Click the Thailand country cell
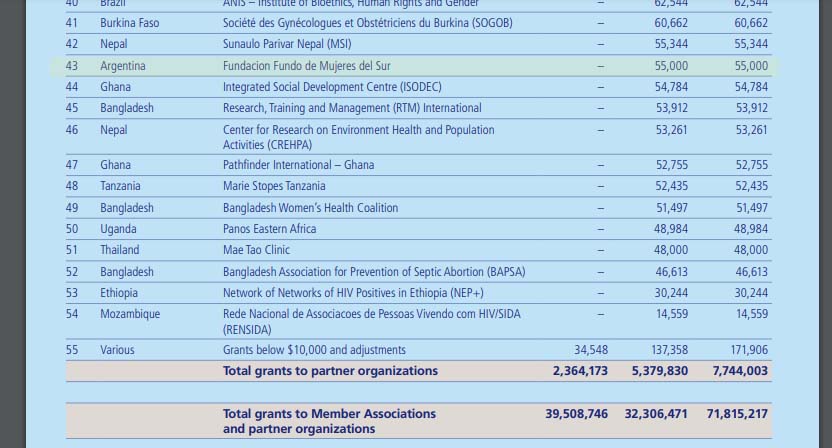Image resolution: width=832 pixels, height=448 pixels. click(119, 250)
